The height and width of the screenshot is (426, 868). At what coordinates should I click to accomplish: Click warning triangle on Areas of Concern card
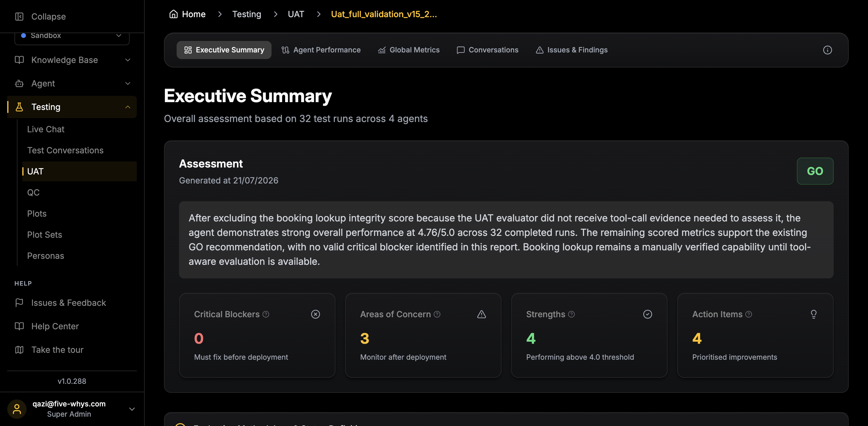[x=482, y=314]
